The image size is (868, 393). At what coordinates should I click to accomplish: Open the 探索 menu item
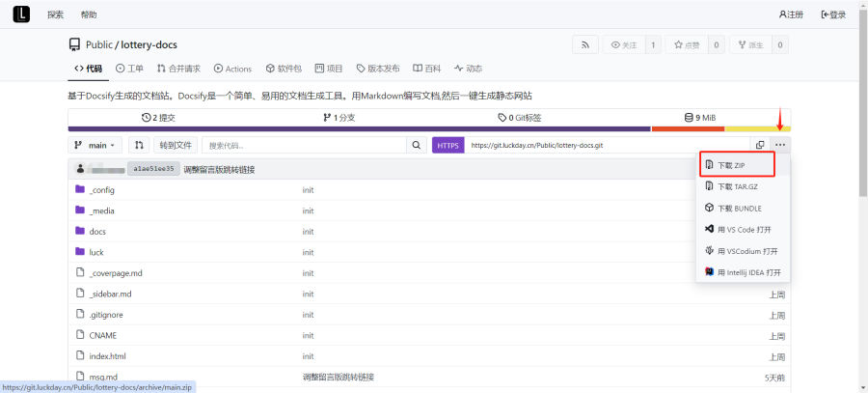[x=55, y=14]
